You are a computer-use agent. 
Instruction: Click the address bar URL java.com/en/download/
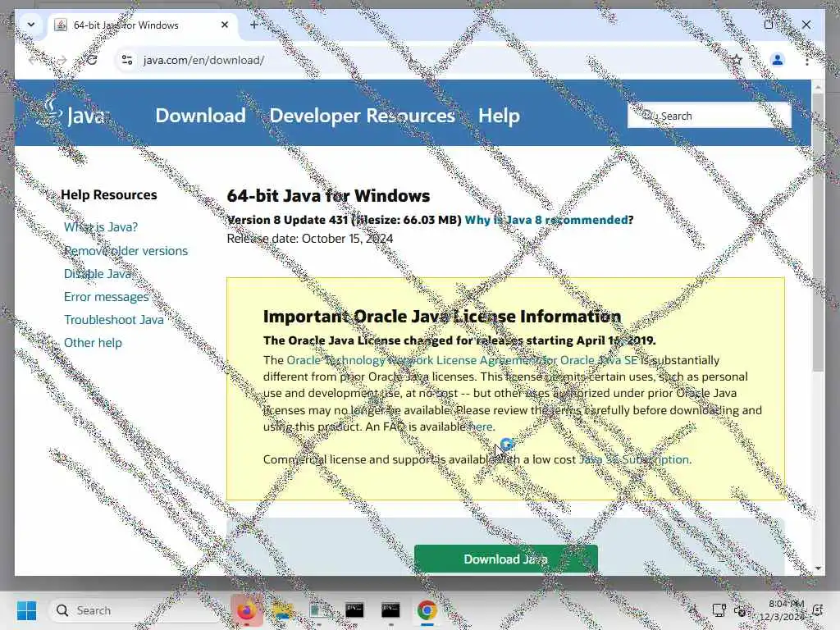coord(203,60)
